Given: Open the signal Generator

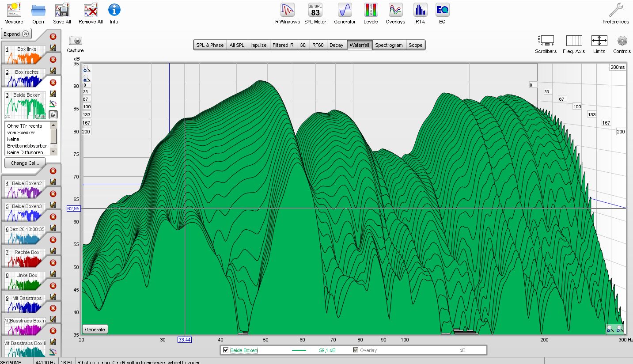Looking at the screenshot, I should tap(345, 13).
